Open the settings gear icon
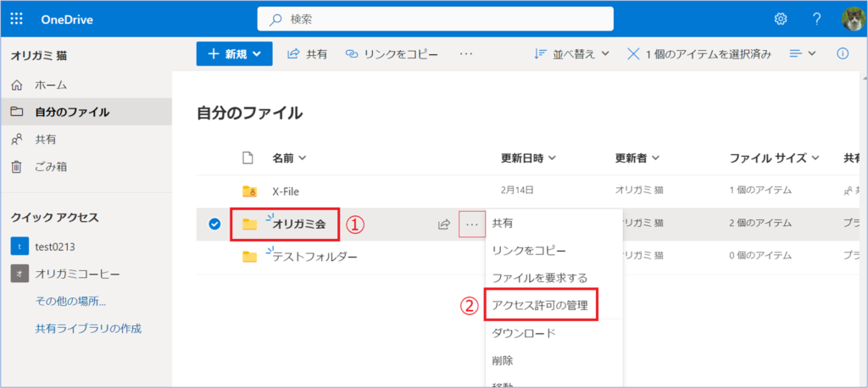Viewport: 868px width, 388px height. tap(780, 19)
